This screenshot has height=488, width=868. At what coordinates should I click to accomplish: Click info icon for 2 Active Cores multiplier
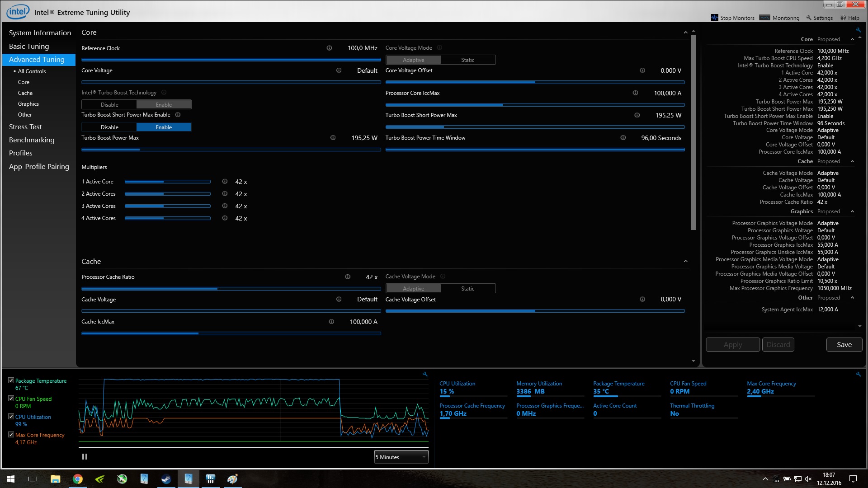coord(225,194)
